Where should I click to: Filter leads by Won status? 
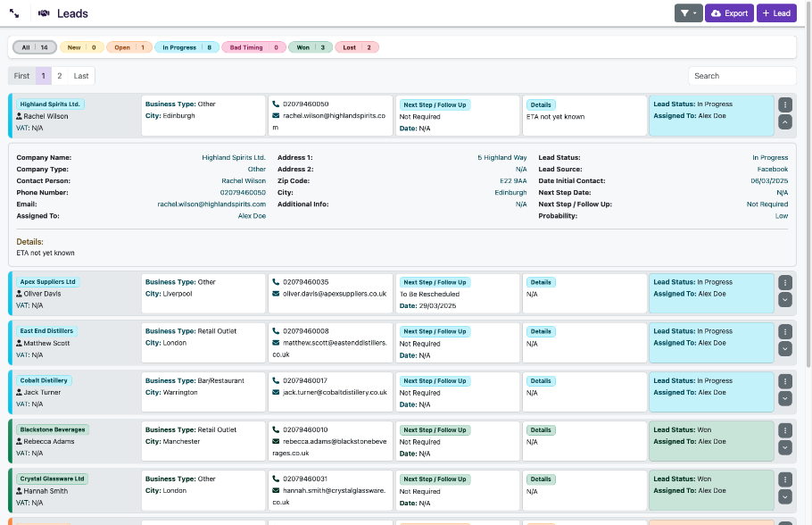point(311,47)
